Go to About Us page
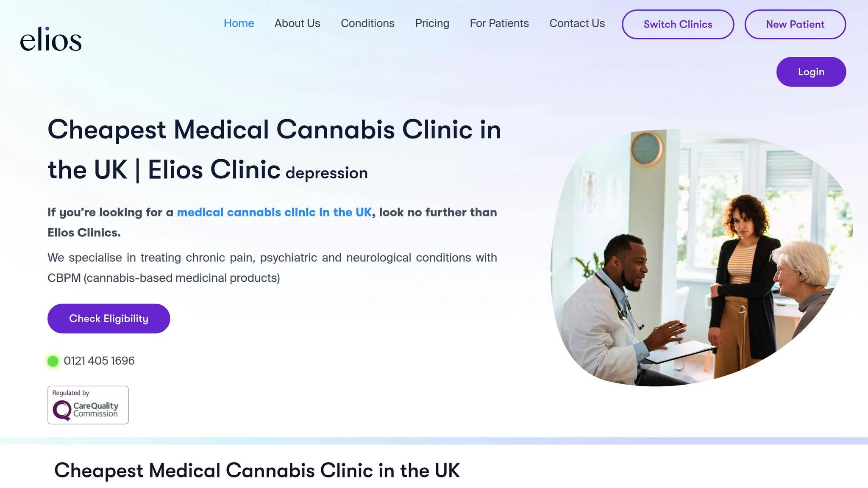Image resolution: width=868 pixels, height=488 pixels. [x=297, y=23]
